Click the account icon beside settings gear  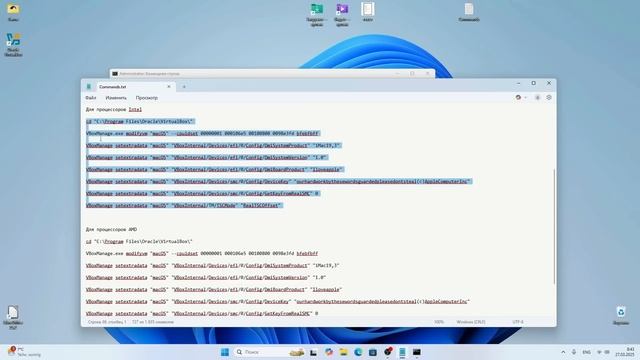(538, 98)
